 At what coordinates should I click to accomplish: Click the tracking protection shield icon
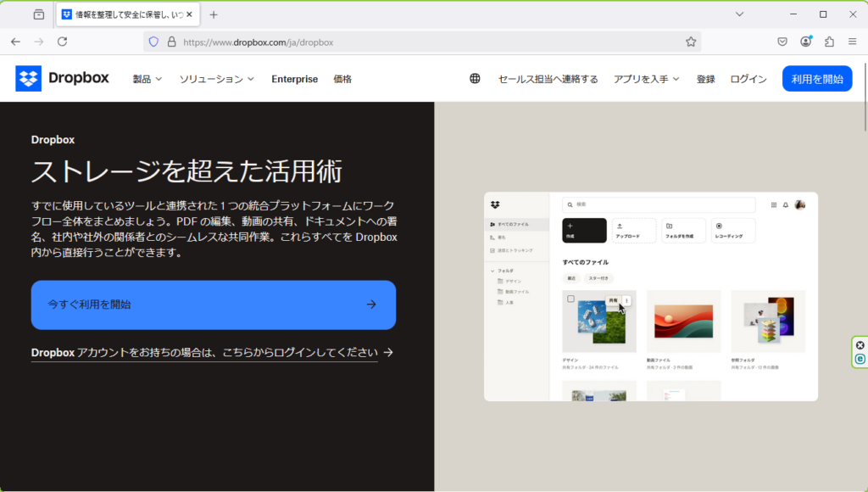coord(153,42)
